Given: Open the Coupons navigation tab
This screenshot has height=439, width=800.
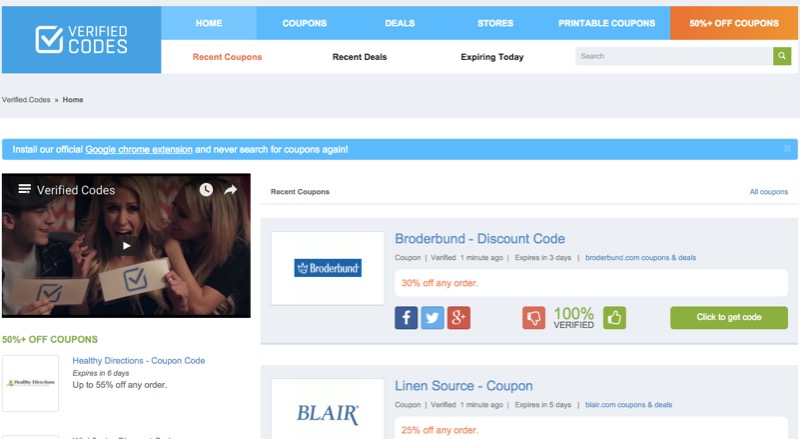Looking at the screenshot, I should (304, 23).
